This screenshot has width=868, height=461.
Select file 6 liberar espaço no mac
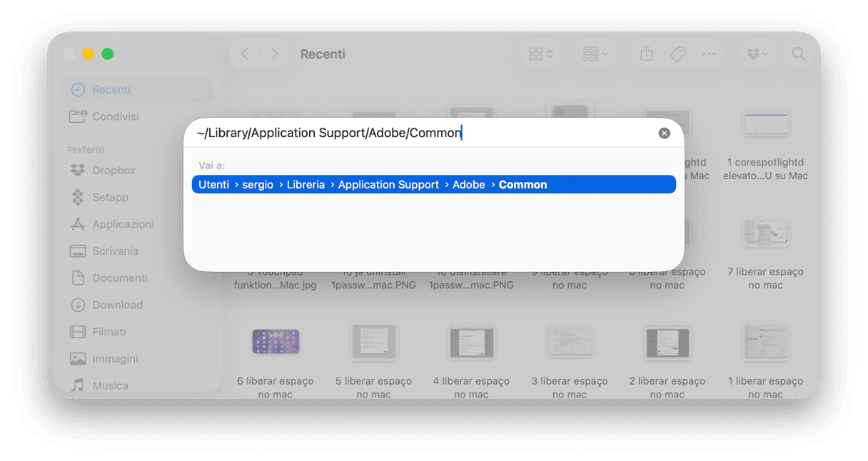pos(276,342)
